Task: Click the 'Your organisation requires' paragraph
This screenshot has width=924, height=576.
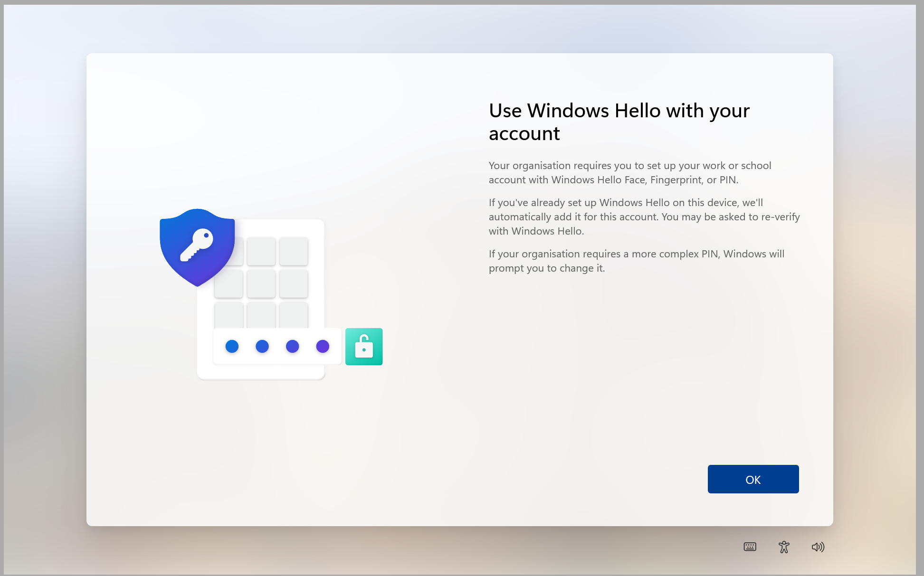Action: (629, 173)
